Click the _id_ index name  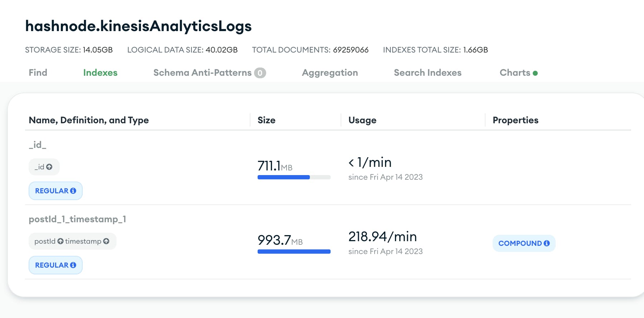[x=38, y=145]
